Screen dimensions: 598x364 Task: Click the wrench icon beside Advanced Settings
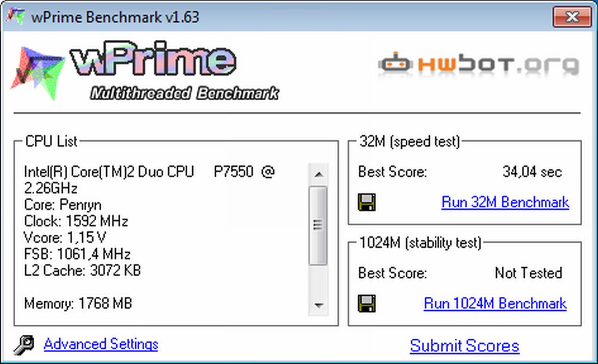[x=24, y=345]
